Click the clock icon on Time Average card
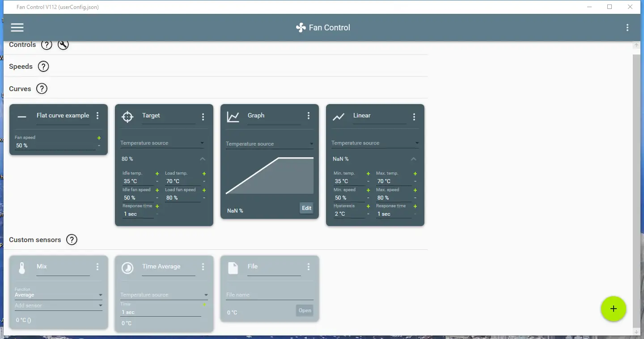This screenshot has height=339, width=644. coord(127,268)
